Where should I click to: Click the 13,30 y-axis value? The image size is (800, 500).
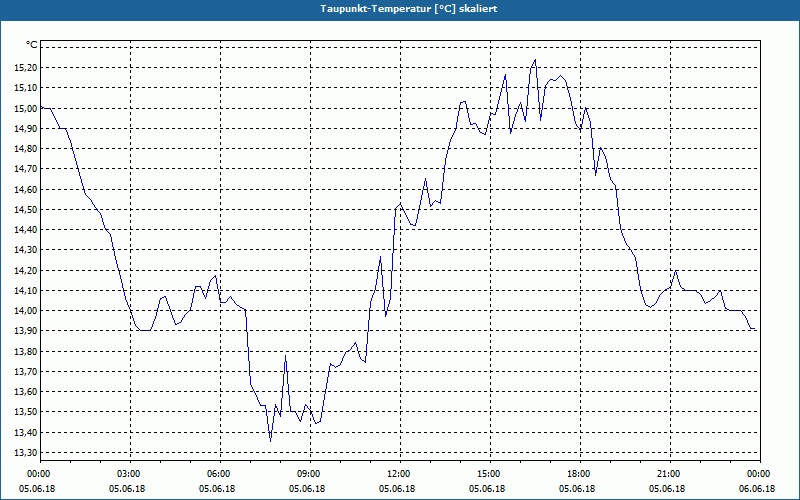pyautogui.click(x=26, y=453)
